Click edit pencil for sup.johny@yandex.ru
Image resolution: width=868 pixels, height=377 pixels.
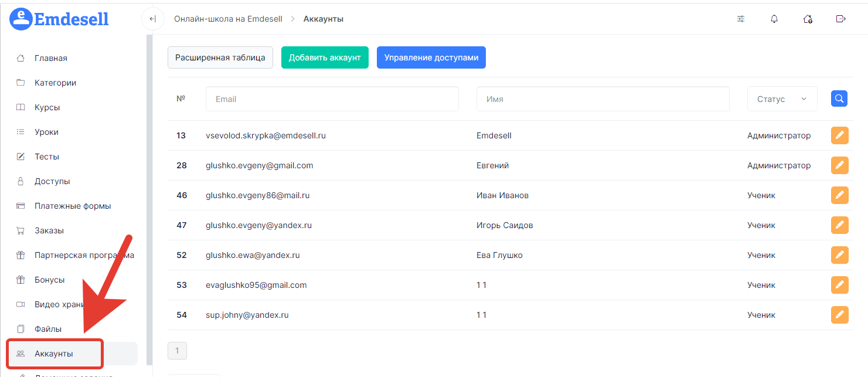point(839,315)
